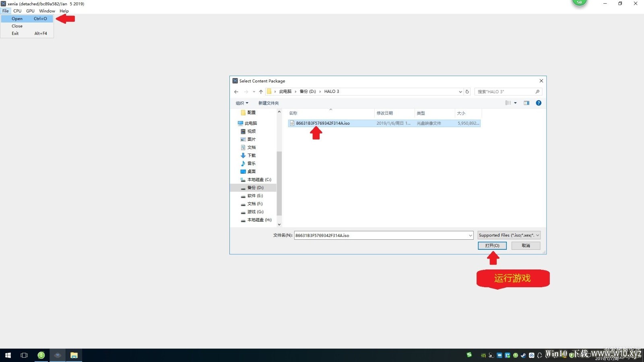
Task: Click the NVIDIA tray icon
Action: click(x=483, y=355)
